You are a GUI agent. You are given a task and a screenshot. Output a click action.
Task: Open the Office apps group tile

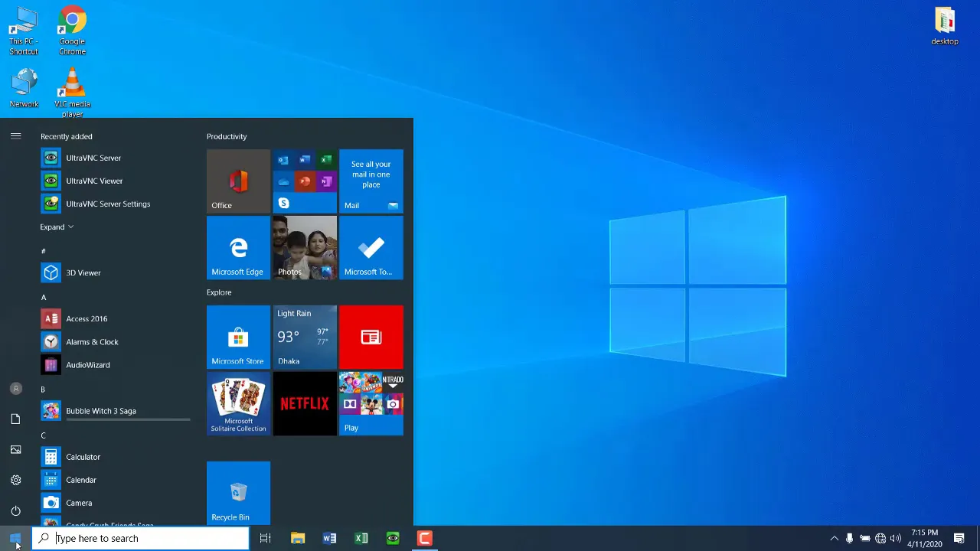click(x=305, y=181)
